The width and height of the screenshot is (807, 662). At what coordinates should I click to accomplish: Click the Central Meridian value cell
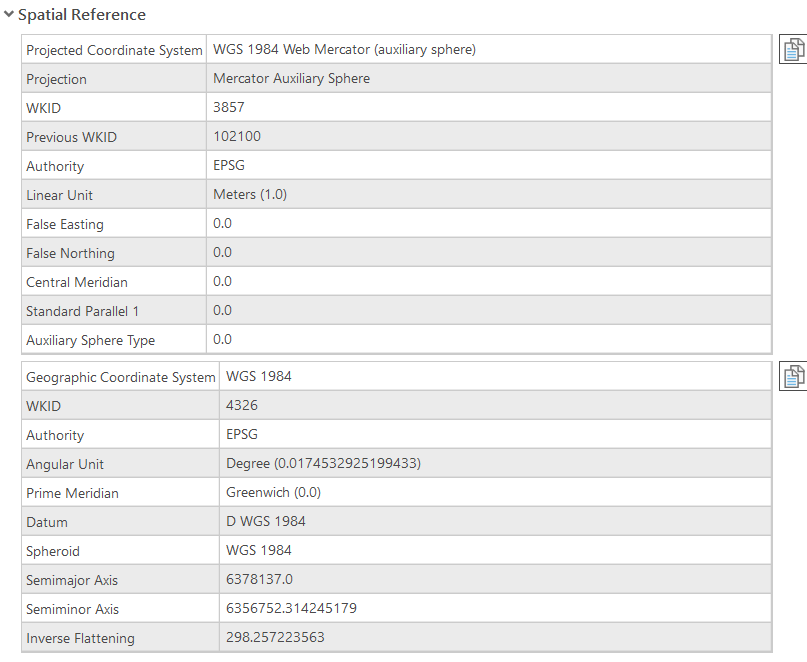coord(488,281)
